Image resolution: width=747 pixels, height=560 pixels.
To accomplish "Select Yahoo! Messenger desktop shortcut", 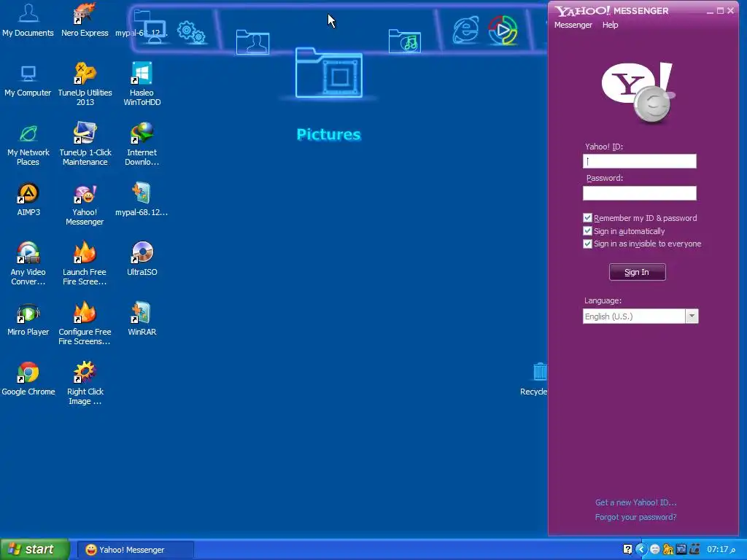I will [x=85, y=204].
